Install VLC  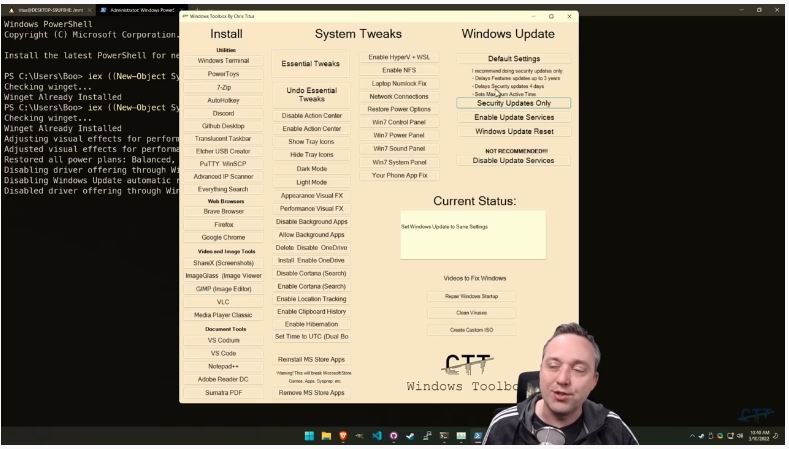(223, 302)
